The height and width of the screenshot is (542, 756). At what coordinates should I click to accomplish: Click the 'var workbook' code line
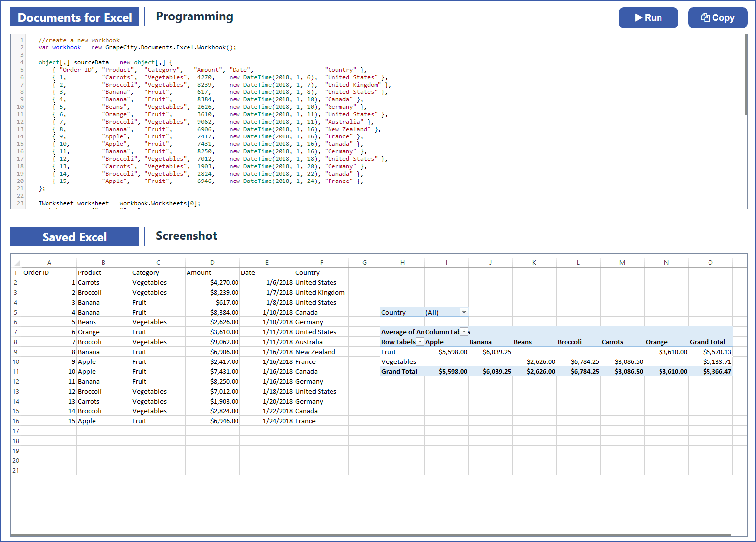pyautogui.click(x=137, y=47)
